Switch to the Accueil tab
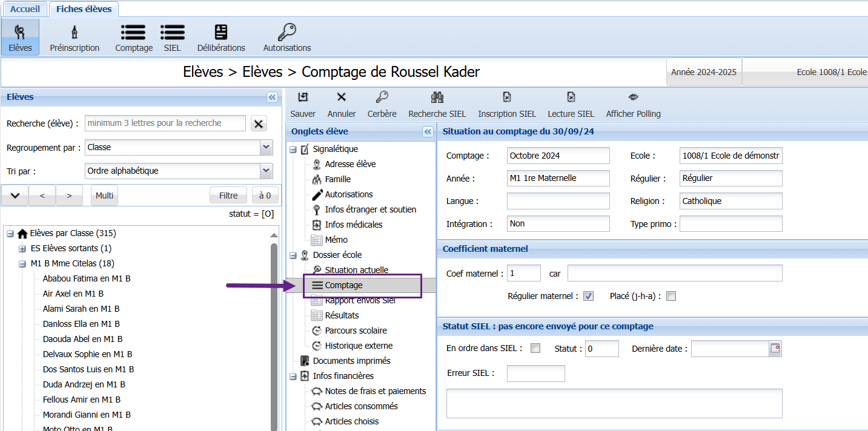Screen dimensions: 868x431 [x=25, y=9]
